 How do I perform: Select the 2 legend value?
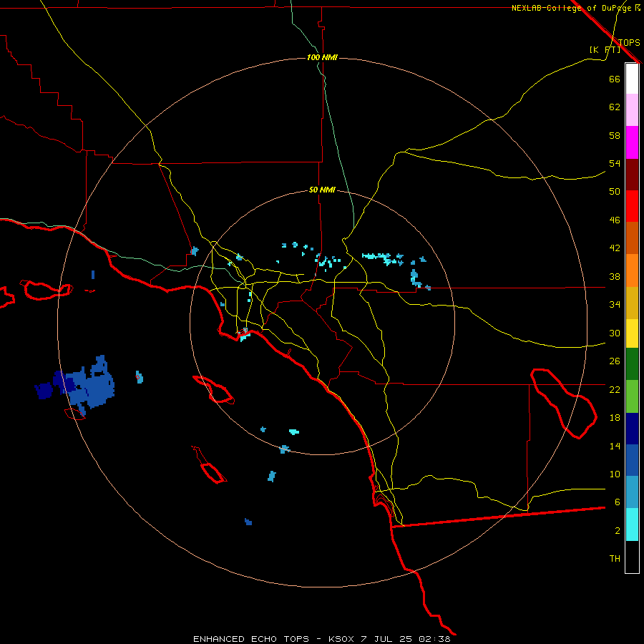pos(617,531)
